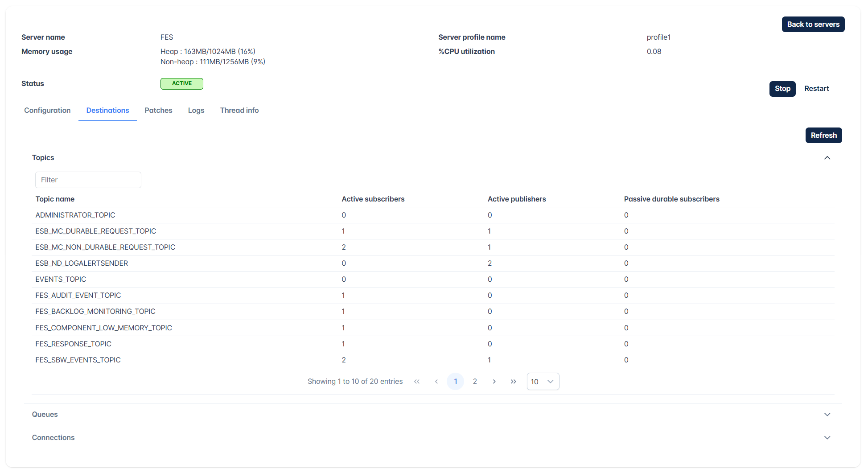Screen dimensions: 868x473
Task: Click the Active subscribers column header
Action: click(x=373, y=199)
